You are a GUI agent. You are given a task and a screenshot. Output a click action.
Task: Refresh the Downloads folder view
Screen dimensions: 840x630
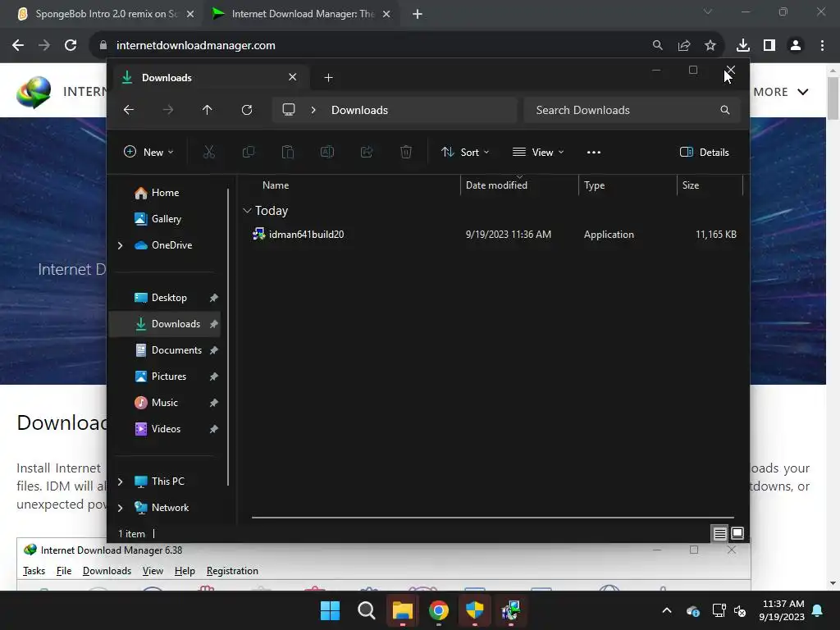point(246,110)
